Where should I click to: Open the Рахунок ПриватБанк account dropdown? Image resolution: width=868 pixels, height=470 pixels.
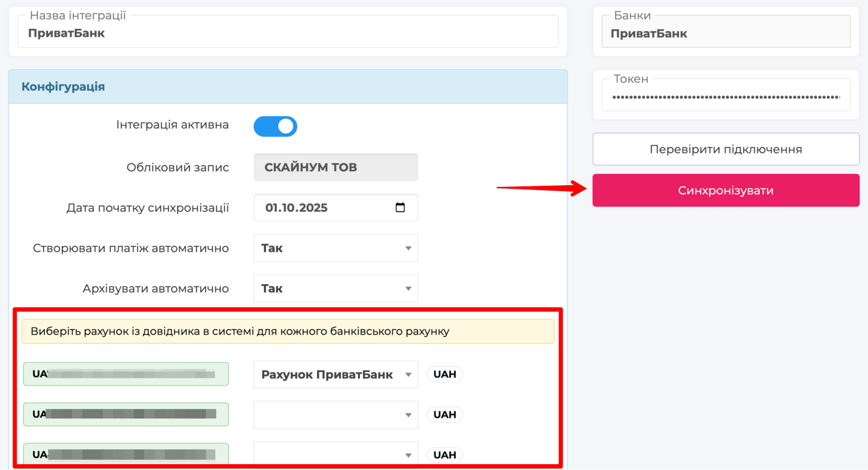pyautogui.click(x=336, y=374)
